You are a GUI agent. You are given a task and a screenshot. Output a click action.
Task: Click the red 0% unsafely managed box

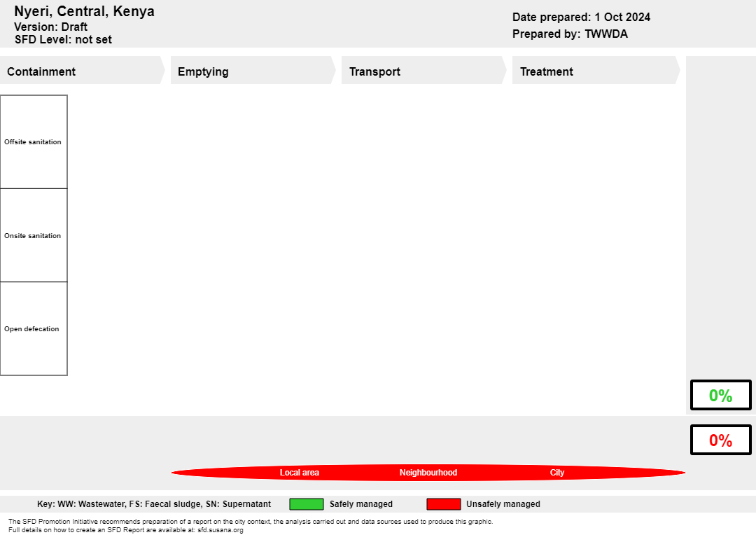pyautogui.click(x=721, y=440)
